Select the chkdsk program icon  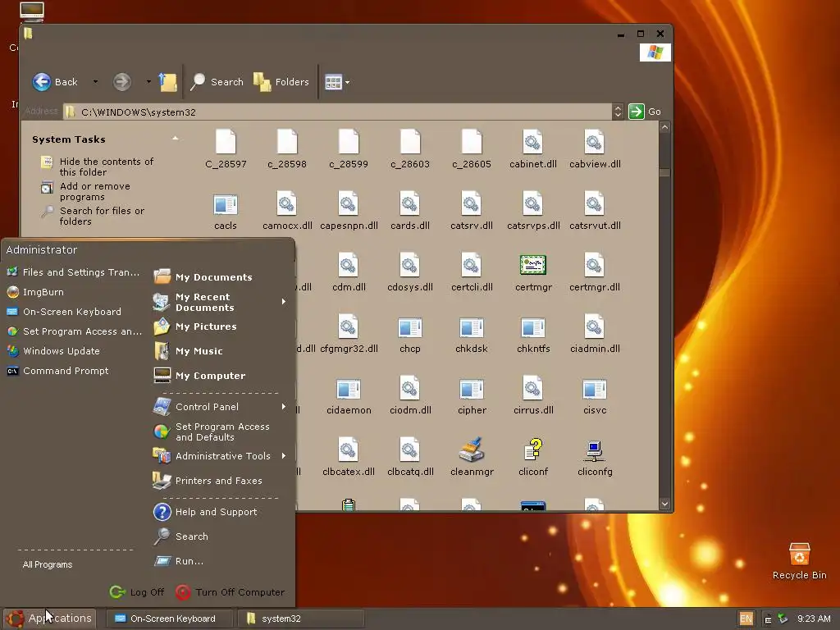(x=472, y=328)
